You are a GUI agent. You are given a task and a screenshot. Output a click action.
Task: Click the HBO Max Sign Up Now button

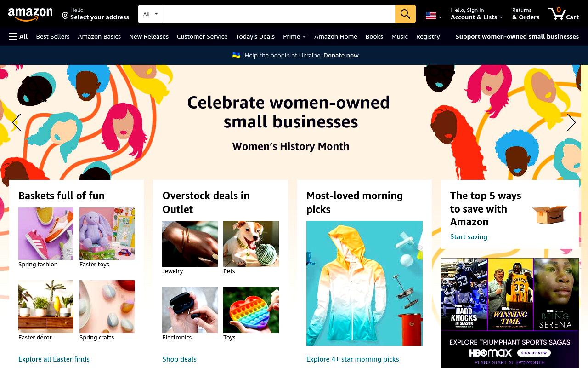[x=534, y=353]
